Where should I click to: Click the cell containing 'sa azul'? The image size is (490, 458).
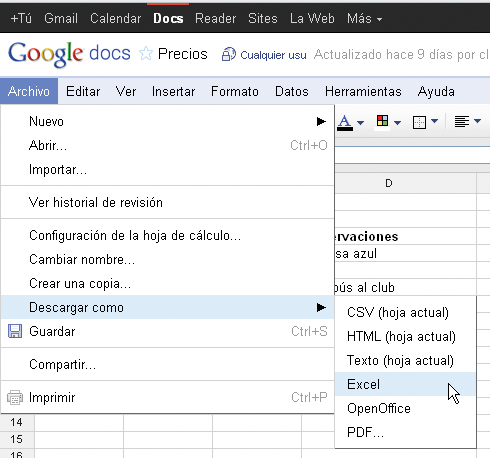pos(406,253)
